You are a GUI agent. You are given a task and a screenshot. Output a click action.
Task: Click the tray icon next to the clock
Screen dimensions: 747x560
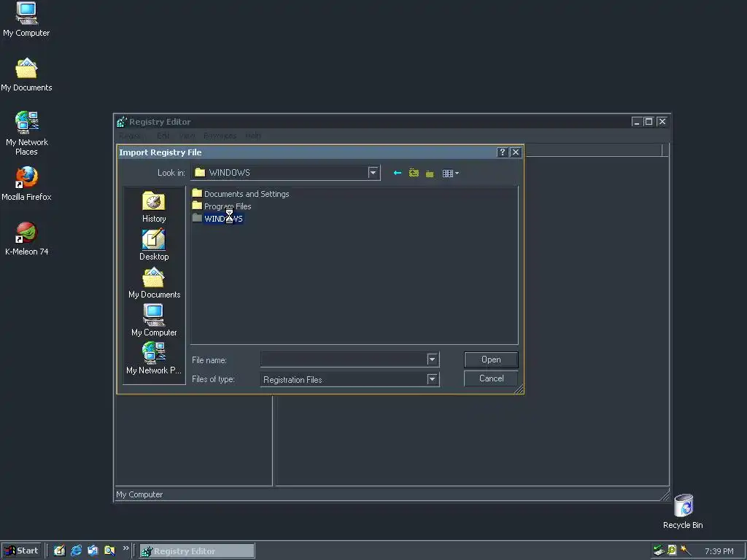[686, 551]
